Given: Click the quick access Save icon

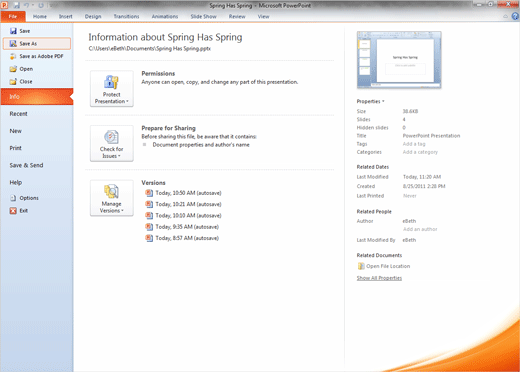Looking at the screenshot, I should point(16,5).
